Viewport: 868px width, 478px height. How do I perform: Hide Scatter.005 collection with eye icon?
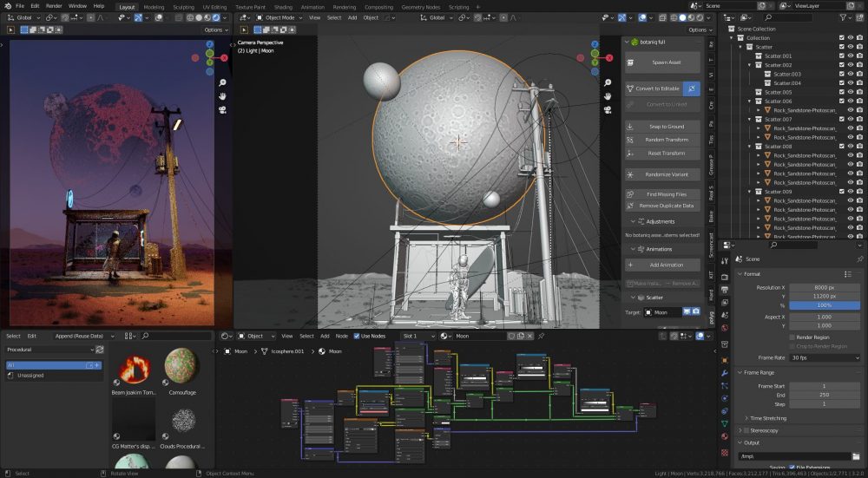pos(851,92)
